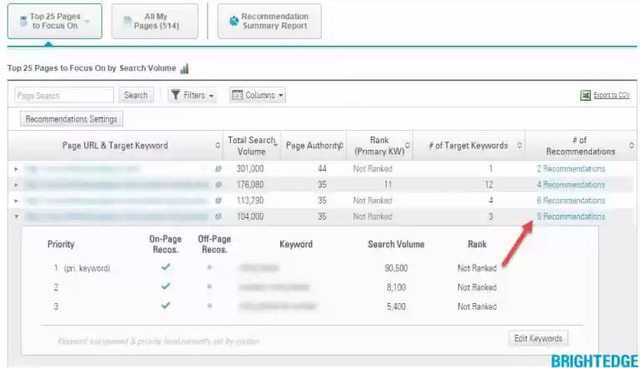640x368 pixels.
Task: Click the table icon on Columns
Action: tap(237, 95)
